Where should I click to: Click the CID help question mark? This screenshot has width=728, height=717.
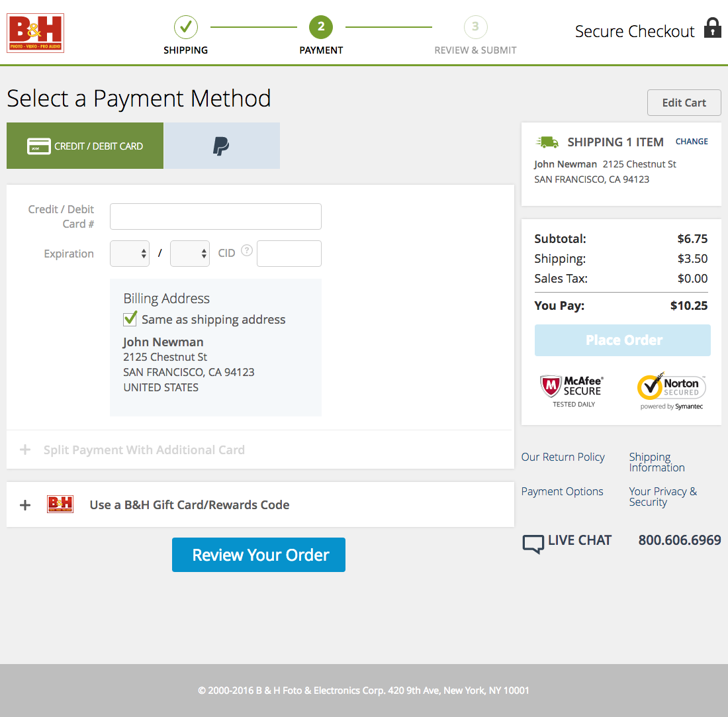click(246, 250)
